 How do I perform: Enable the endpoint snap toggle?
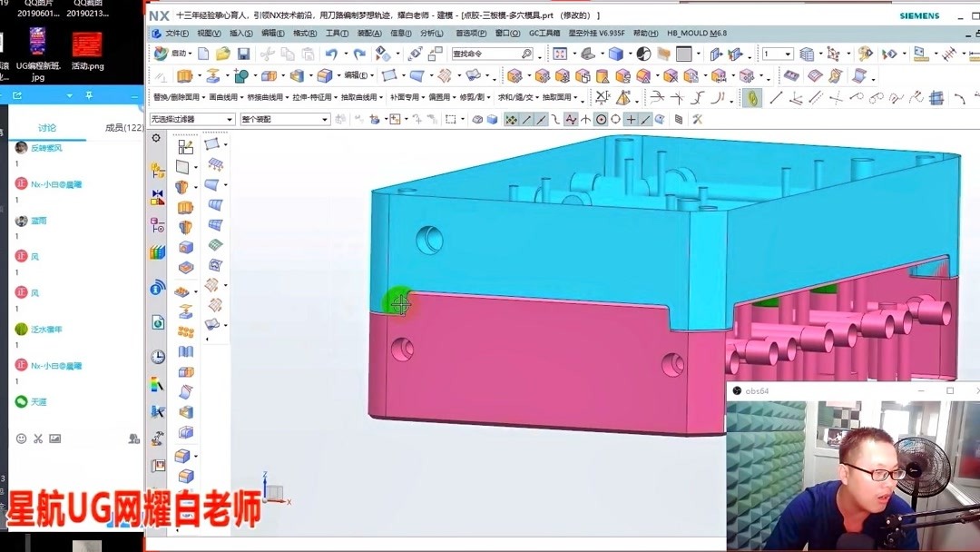[526, 119]
